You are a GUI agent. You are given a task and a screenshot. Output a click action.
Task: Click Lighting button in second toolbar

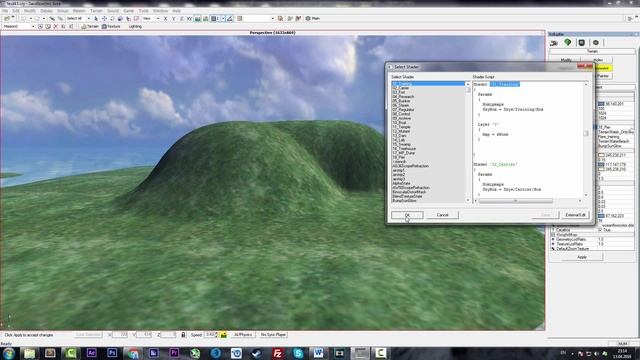coord(135,27)
